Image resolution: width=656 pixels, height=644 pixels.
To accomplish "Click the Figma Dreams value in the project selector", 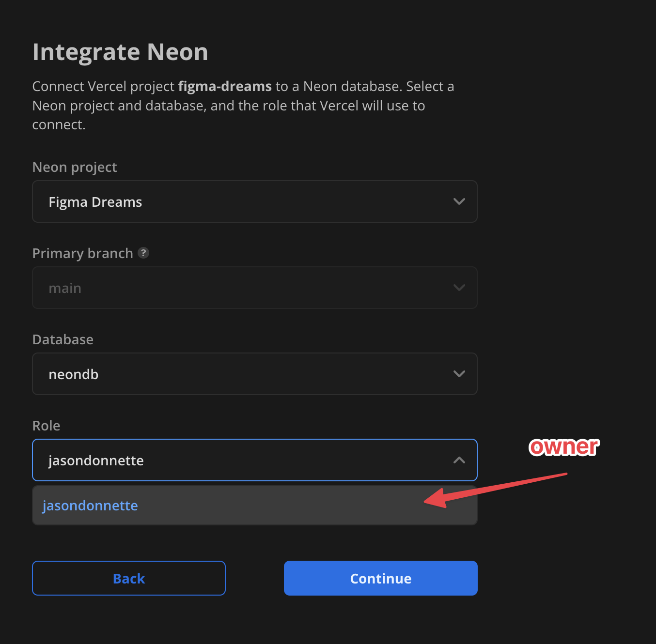I will click(95, 202).
